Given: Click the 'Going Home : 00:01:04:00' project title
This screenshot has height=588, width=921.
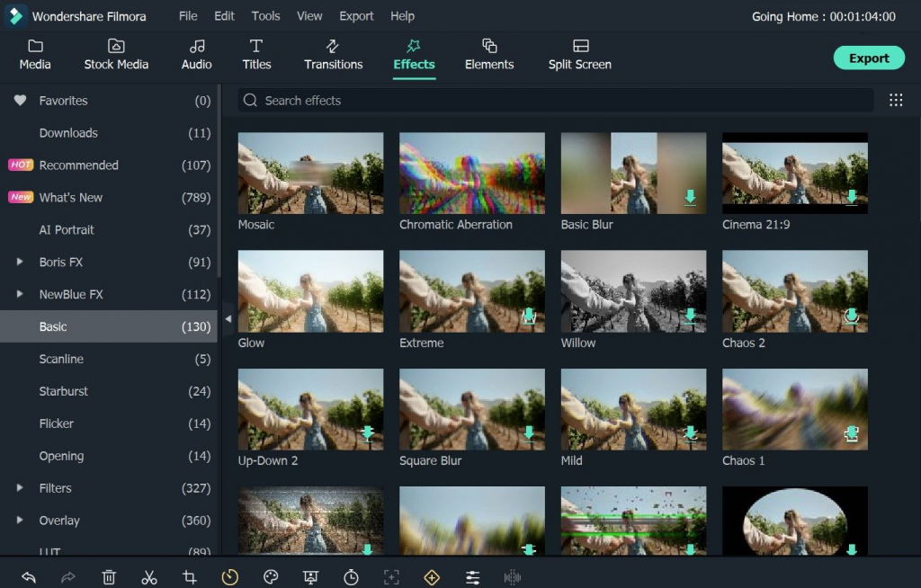Looking at the screenshot, I should [x=824, y=16].
